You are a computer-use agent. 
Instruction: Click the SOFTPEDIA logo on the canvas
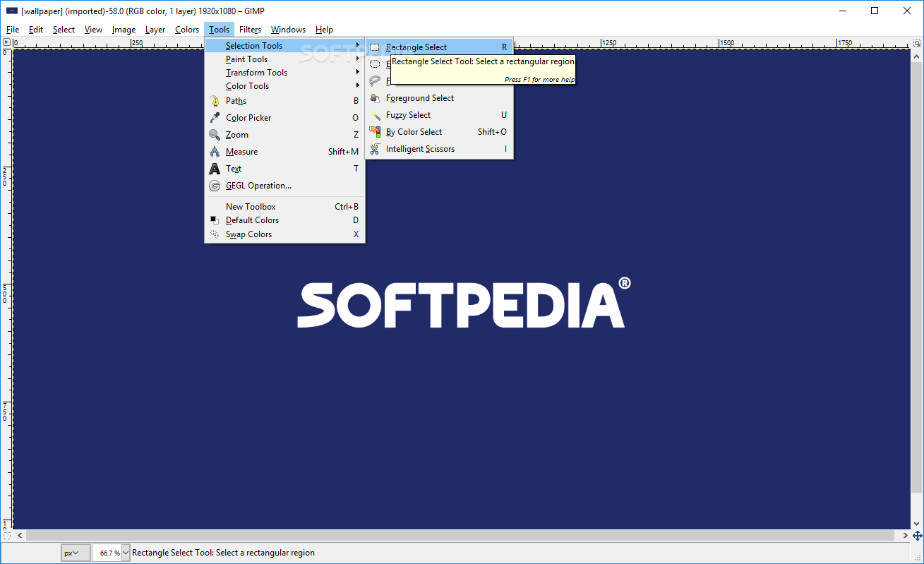click(464, 303)
